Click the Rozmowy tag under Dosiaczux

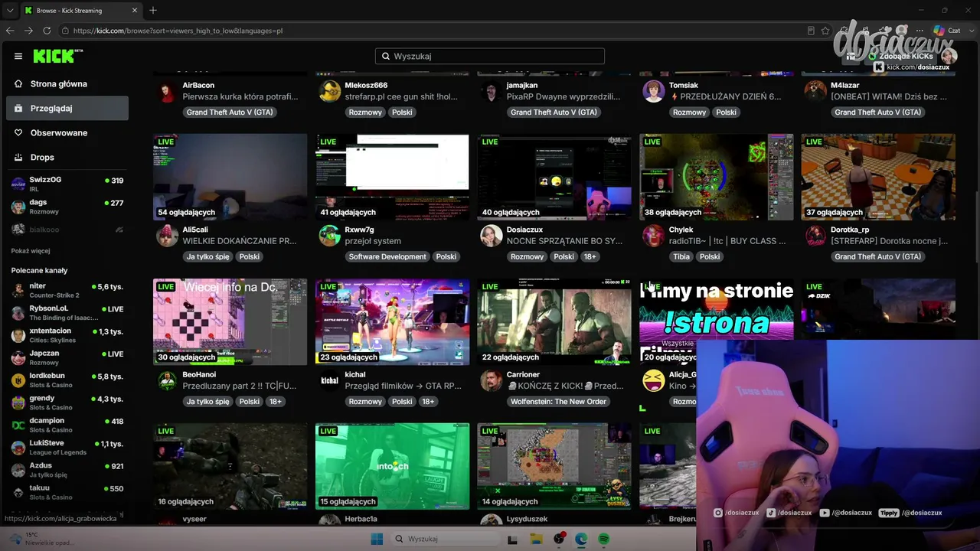527,257
